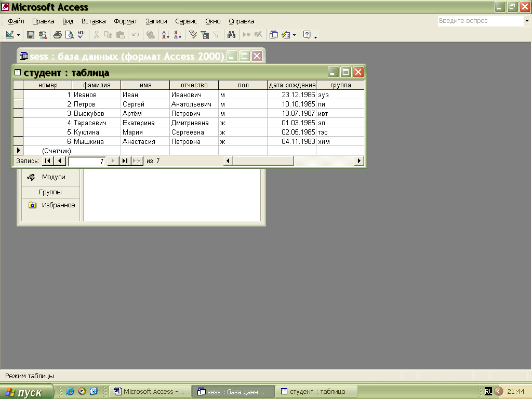Go to last record navigation button
The image size is (532, 399).
(x=125, y=161)
